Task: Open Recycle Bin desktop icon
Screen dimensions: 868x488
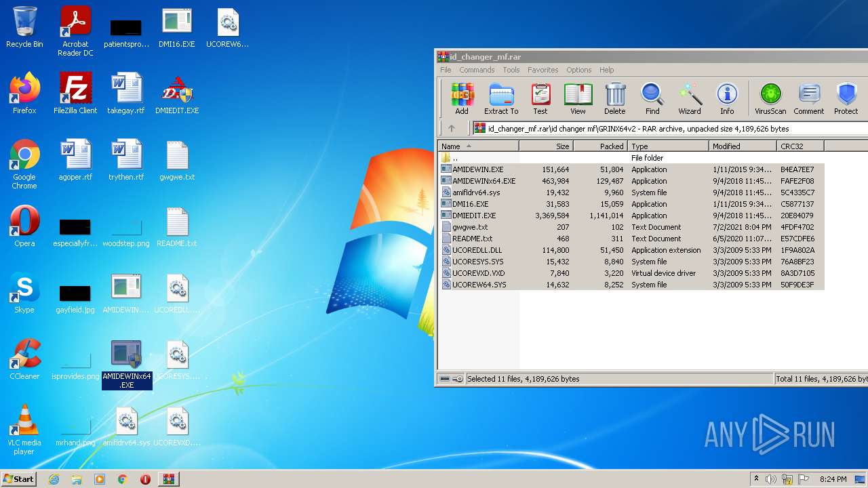Action: click(x=24, y=28)
